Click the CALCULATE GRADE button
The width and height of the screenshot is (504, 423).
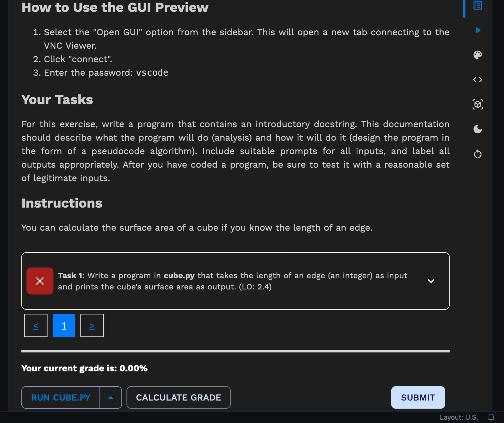point(179,397)
